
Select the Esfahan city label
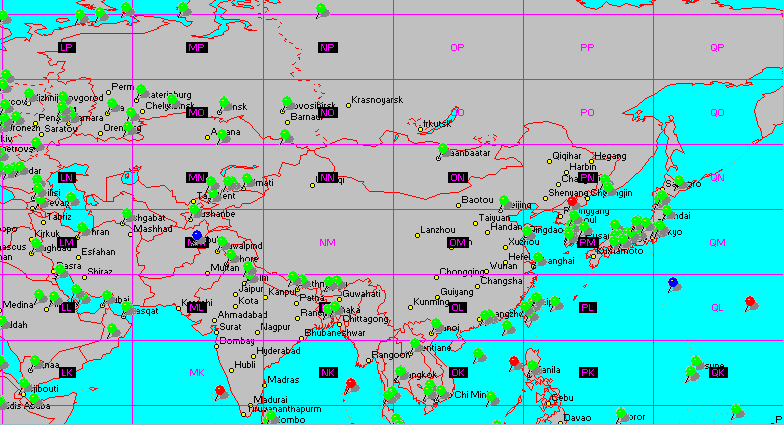(x=98, y=252)
